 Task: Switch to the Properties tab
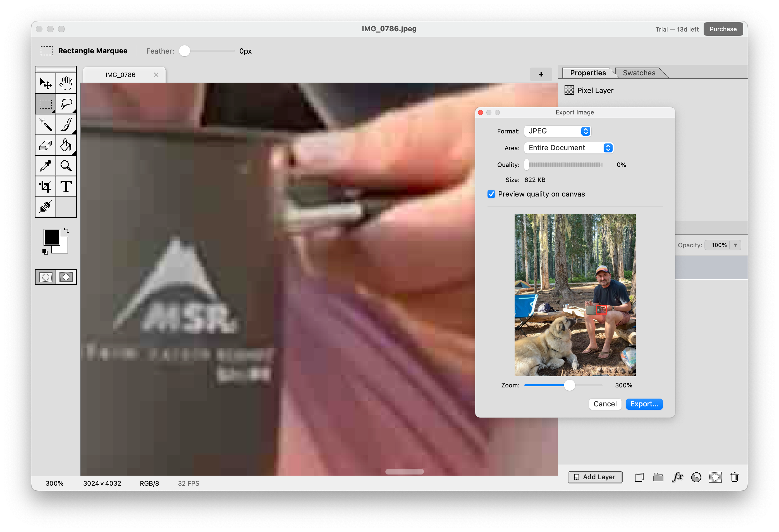[x=588, y=73]
